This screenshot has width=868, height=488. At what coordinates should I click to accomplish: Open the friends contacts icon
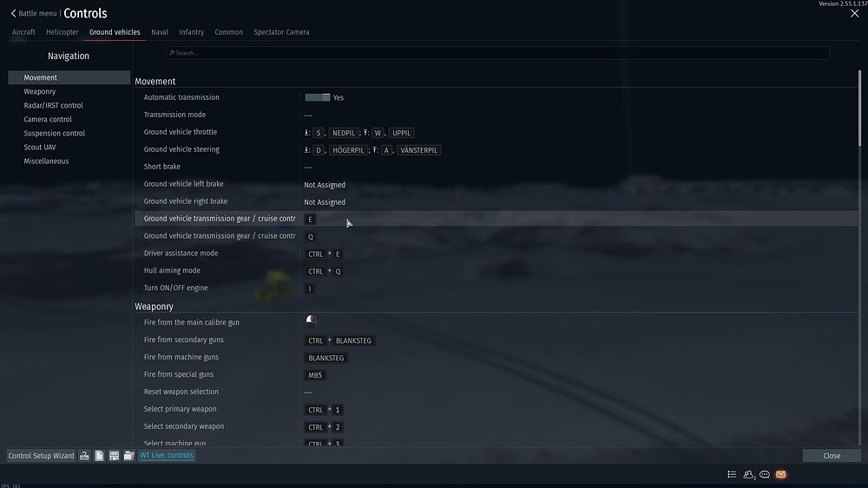tap(749, 475)
